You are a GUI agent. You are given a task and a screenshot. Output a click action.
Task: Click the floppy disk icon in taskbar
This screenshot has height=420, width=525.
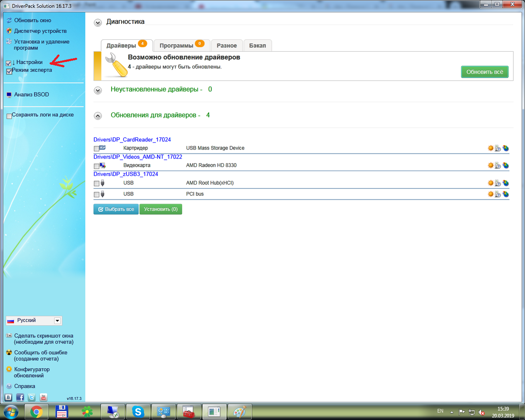click(62, 412)
